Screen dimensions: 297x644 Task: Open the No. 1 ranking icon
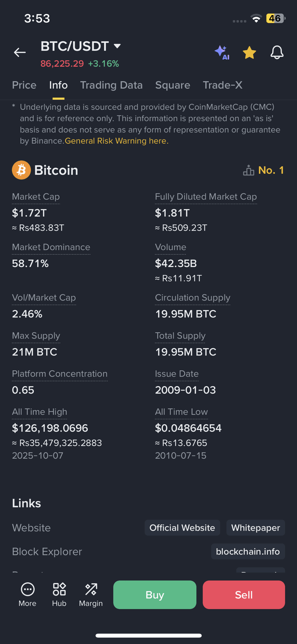(248, 170)
